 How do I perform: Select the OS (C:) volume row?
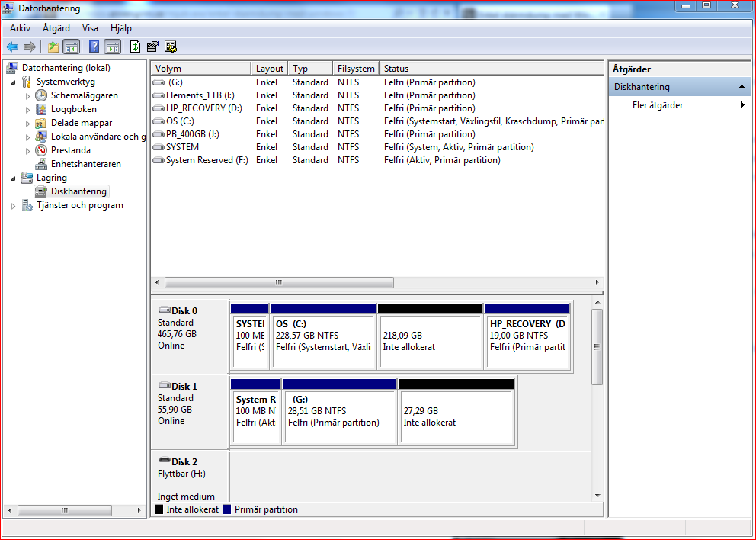pos(377,121)
